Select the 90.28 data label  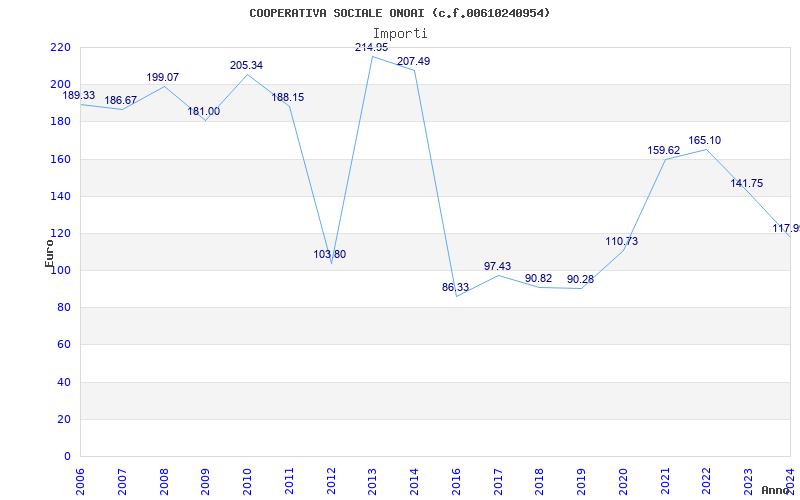[x=581, y=280]
